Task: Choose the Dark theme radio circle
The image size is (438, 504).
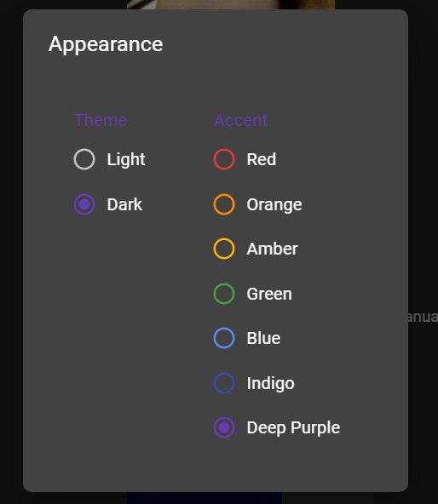Action: point(84,204)
